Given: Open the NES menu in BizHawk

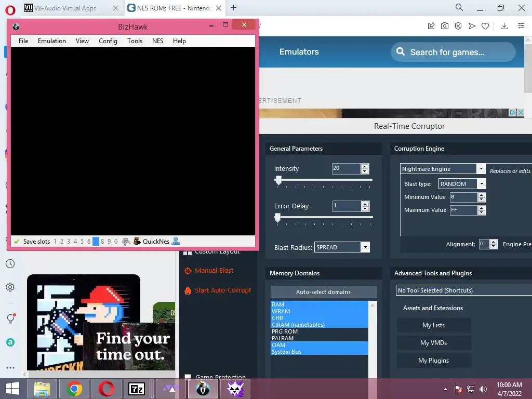Looking at the screenshot, I should [157, 41].
